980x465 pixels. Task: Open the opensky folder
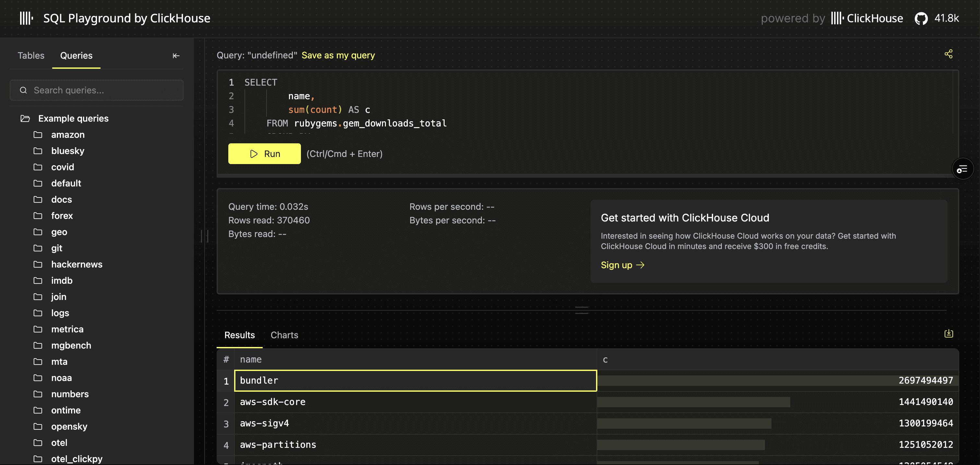69,426
